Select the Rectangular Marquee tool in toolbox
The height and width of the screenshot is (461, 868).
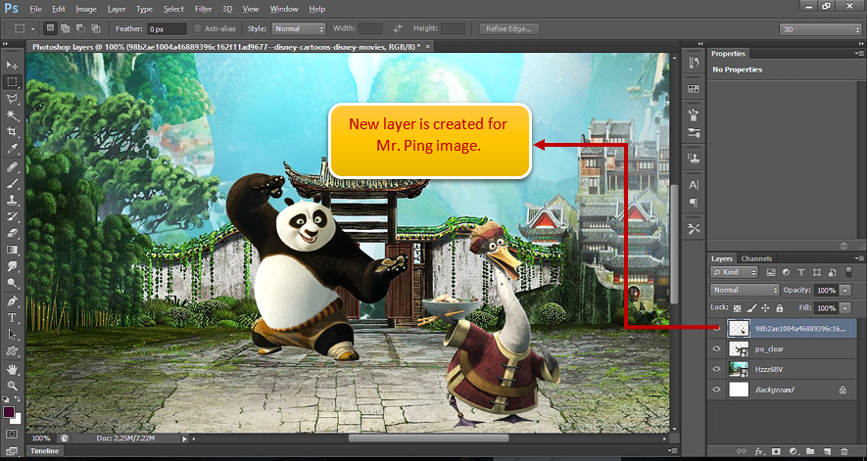coord(12,82)
